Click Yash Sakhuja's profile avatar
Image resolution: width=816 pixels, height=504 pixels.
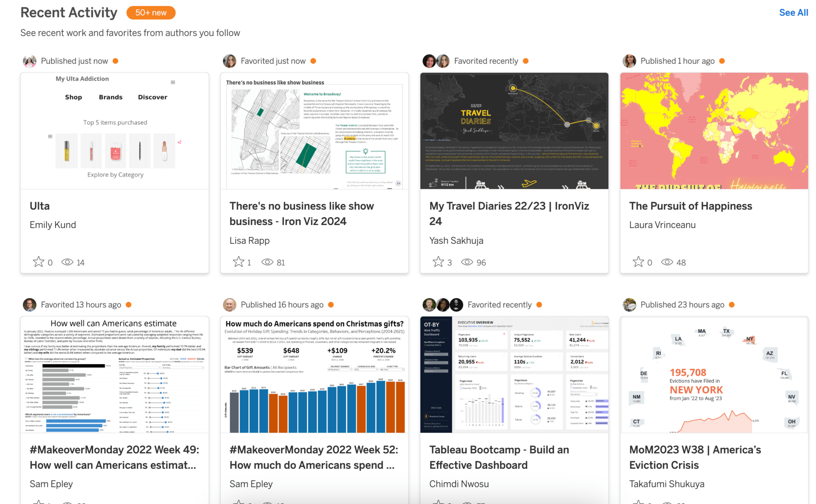tap(428, 61)
